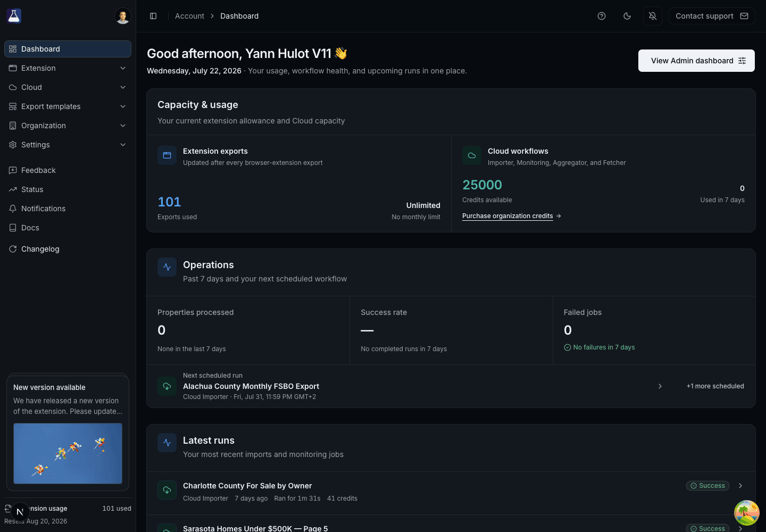Click Charlotte County Success status badge
The image size is (766, 532).
(707, 486)
